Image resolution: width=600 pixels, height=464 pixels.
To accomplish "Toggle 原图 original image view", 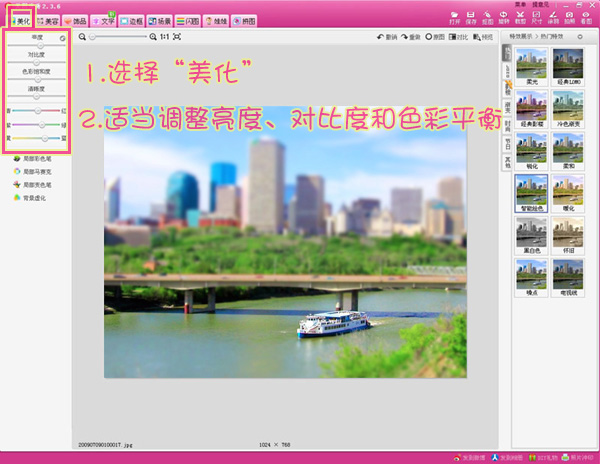I will (x=435, y=36).
